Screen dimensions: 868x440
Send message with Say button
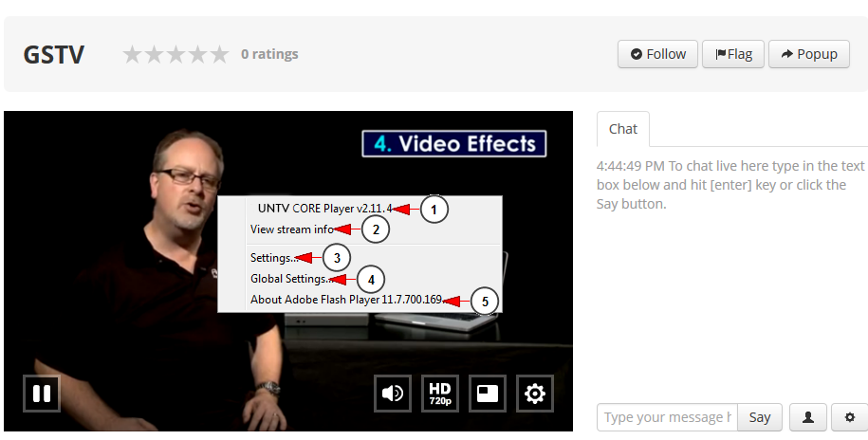(x=760, y=416)
